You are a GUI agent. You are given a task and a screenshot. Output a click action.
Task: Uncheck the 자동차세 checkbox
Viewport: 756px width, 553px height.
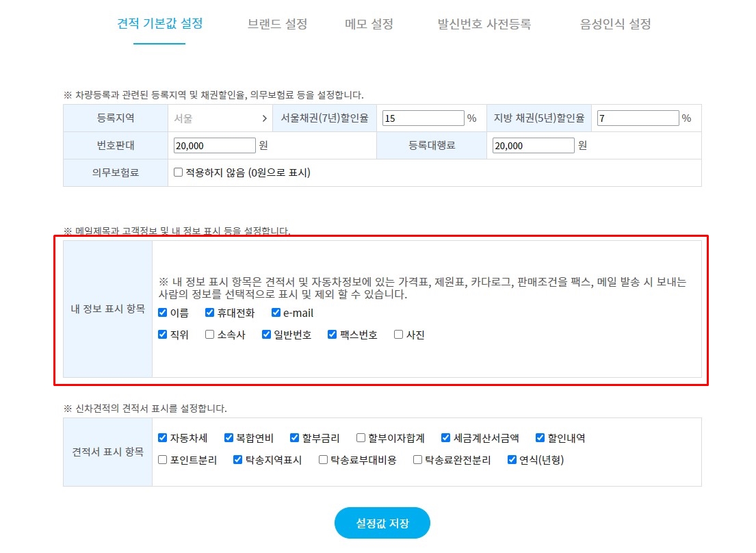(x=162, y=437)
